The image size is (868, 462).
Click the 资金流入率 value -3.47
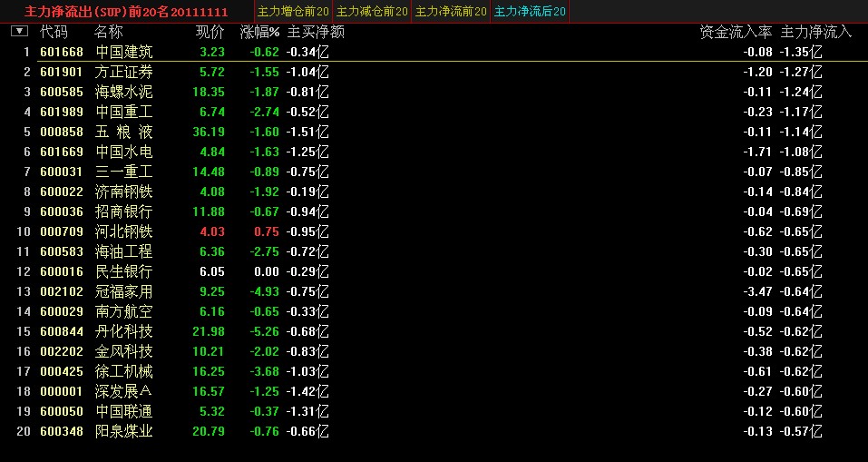[x=758, y=291]
